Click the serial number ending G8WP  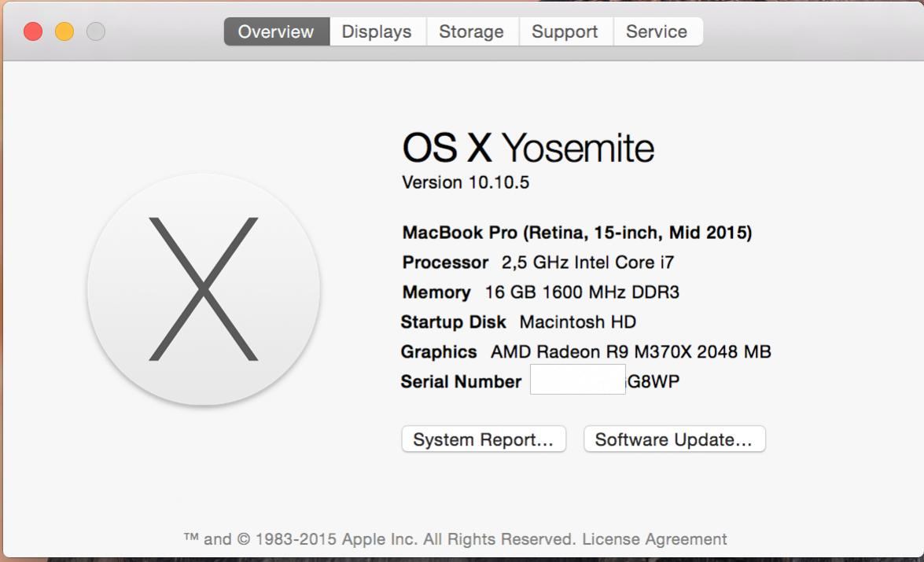pos(606,381)
